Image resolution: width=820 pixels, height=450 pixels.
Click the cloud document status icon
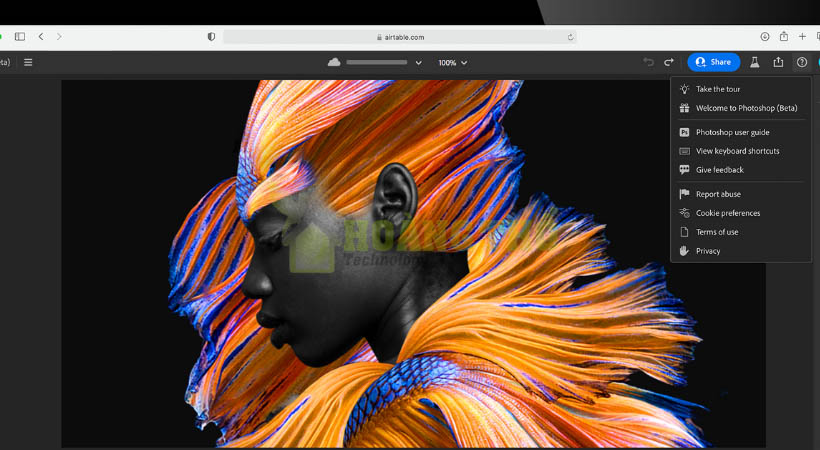pyautogui.click(x=334, y=62)
